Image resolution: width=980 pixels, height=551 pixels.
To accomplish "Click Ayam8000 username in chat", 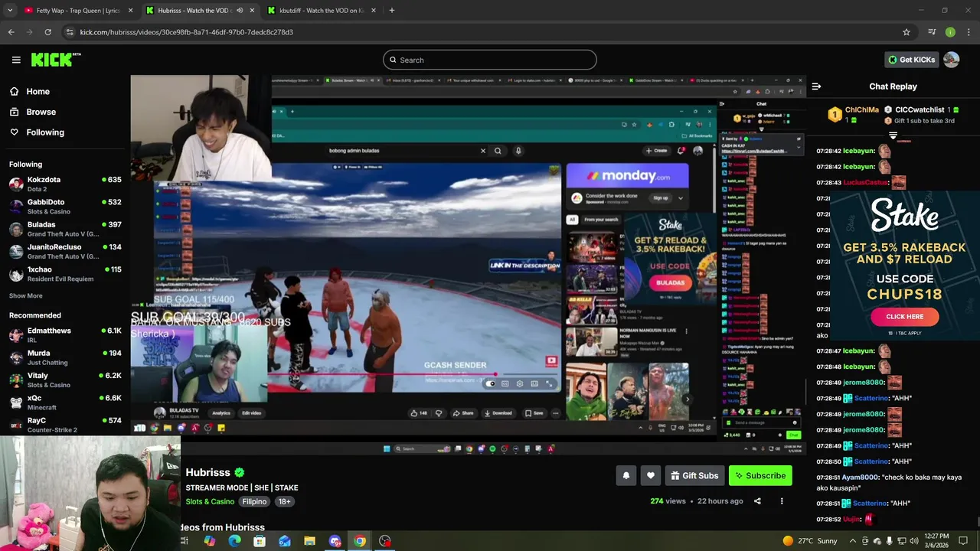I will tap(859, 478).
